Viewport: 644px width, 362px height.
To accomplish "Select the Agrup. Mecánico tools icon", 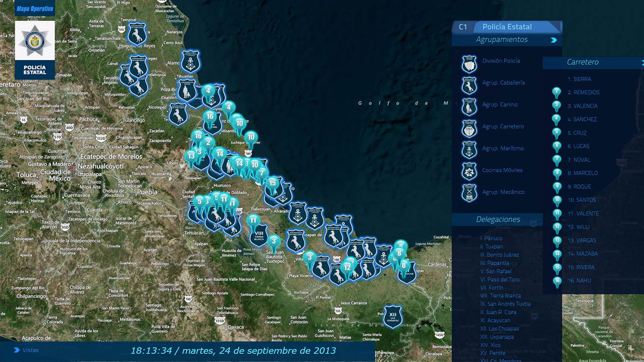I will [469, 194].
